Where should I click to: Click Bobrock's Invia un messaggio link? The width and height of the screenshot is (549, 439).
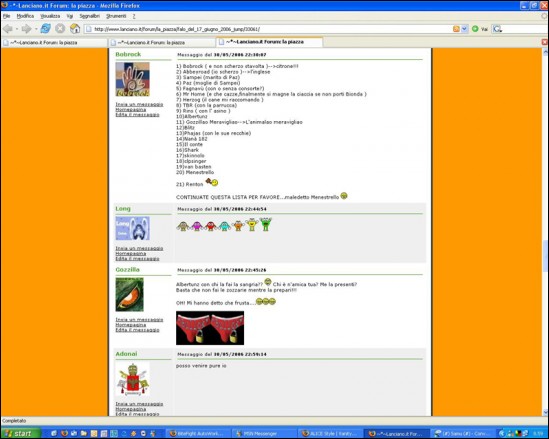pos(139,104)
